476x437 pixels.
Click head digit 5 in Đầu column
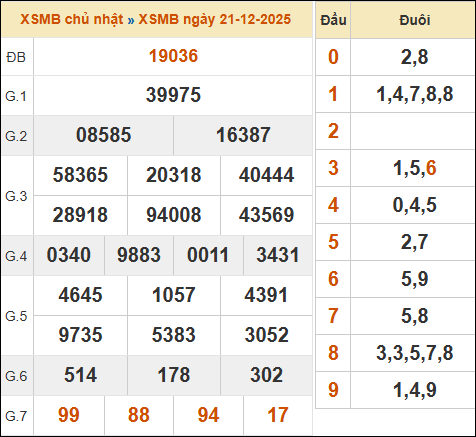333,242
